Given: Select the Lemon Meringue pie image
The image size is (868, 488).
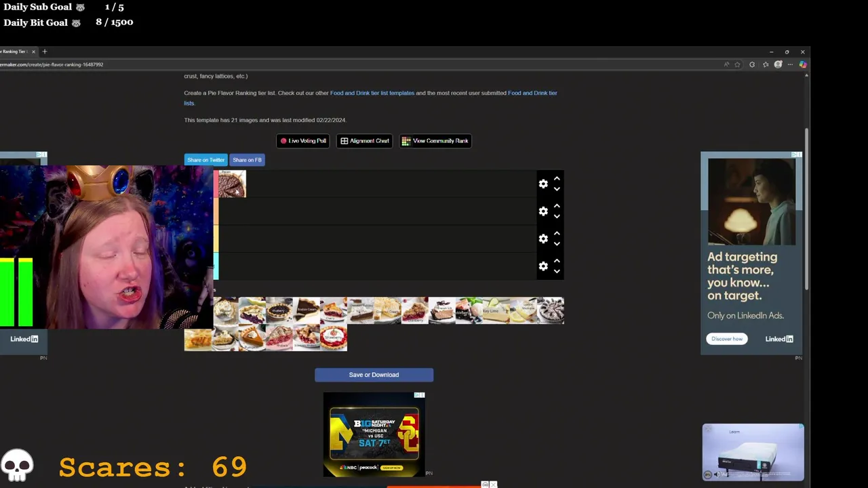Looking at the screenshot, I should coord(523,310).
